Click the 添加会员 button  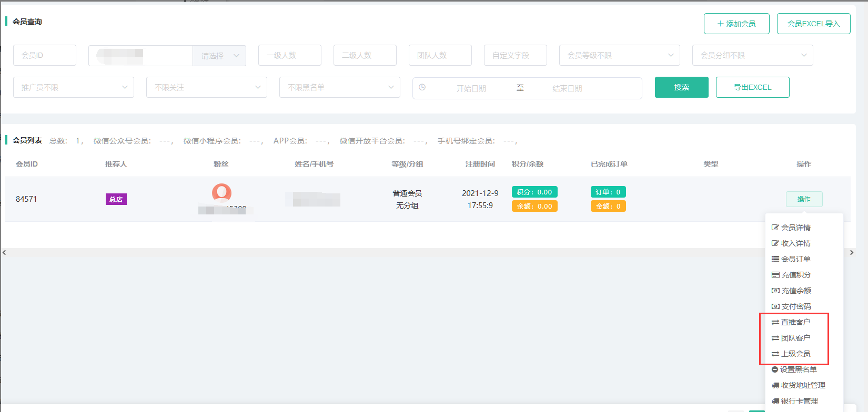[x=736, y=24]
